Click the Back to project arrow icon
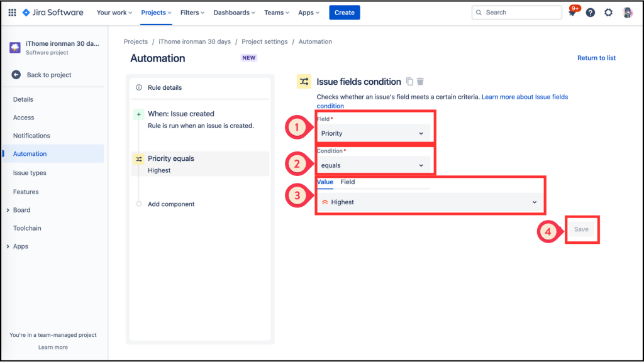The width and height of the screenshot is (644, 362). [x=16, y=75]
